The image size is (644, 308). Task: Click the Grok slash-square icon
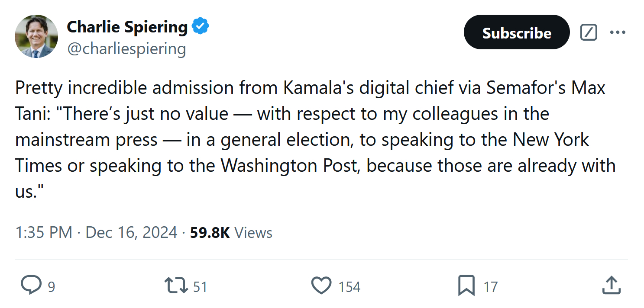[589, 32]
